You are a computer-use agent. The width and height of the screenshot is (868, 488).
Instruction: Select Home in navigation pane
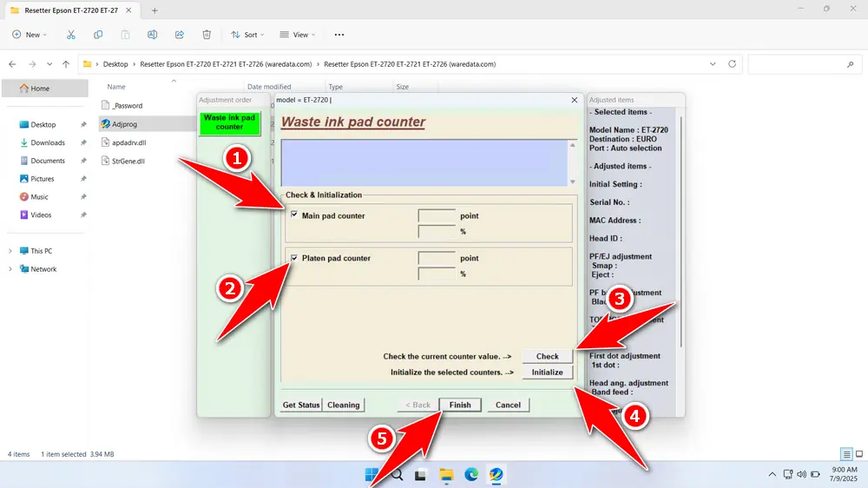45,88
